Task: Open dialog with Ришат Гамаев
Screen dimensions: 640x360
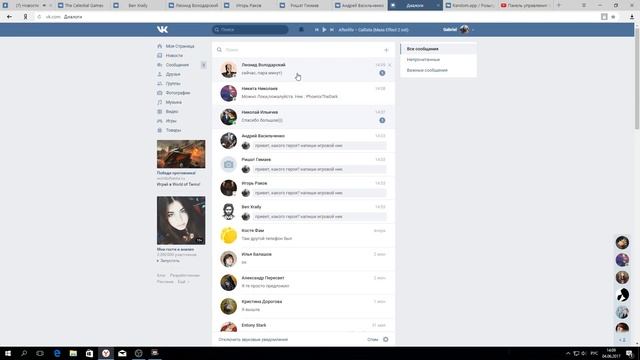Action: pos(303,164)
